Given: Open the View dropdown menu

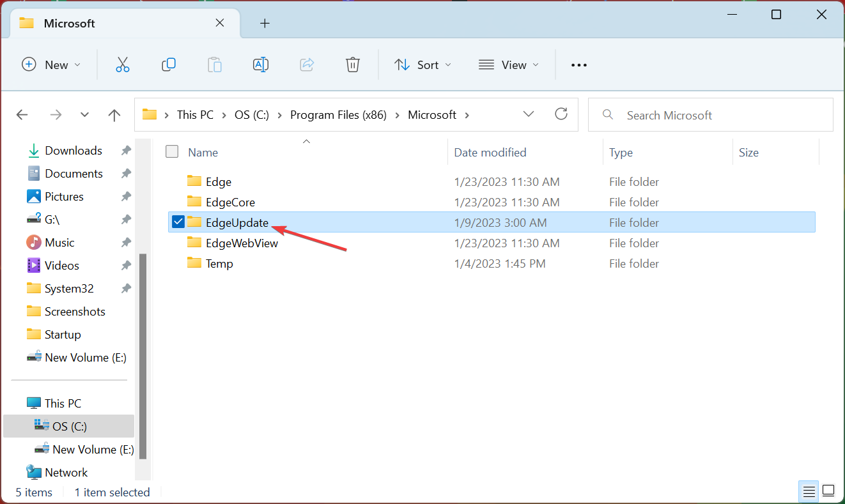Looking at the screenshot, I should pos(509,65).
